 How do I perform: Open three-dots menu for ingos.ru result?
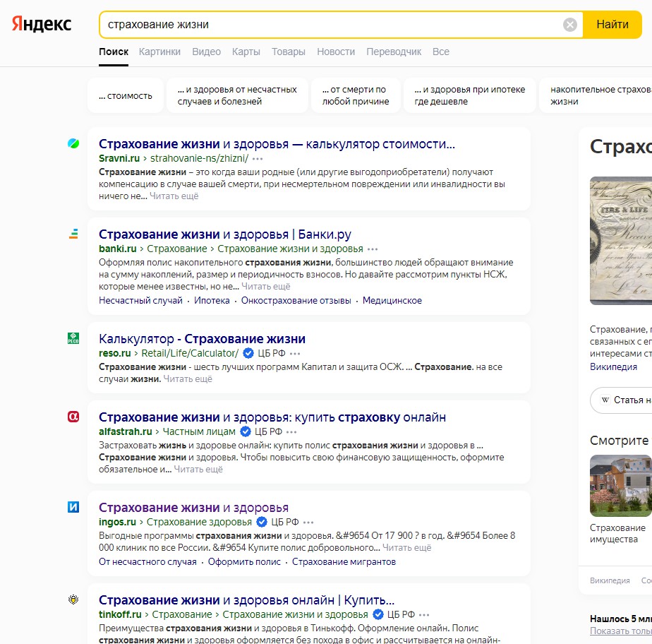click(308, 522)
